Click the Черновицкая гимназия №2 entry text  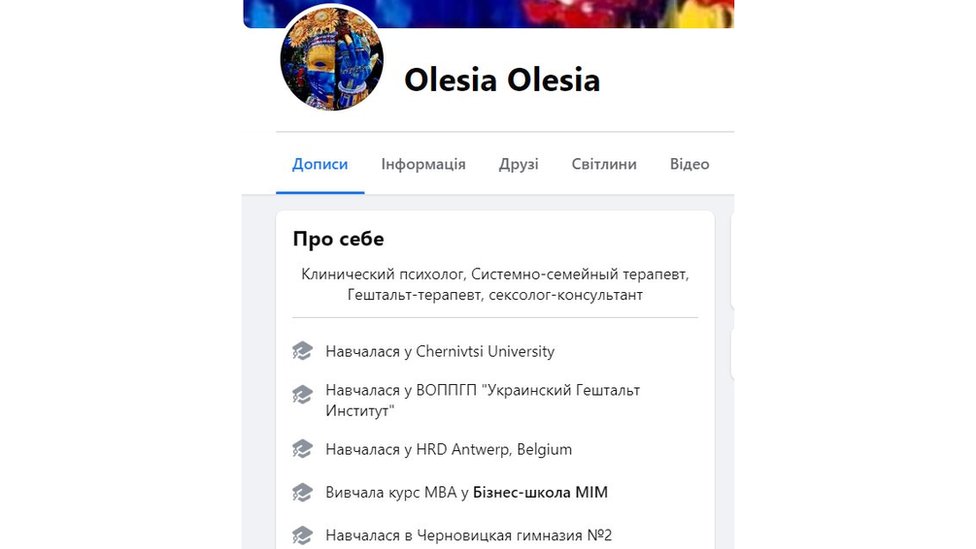[x=468, y=535]
